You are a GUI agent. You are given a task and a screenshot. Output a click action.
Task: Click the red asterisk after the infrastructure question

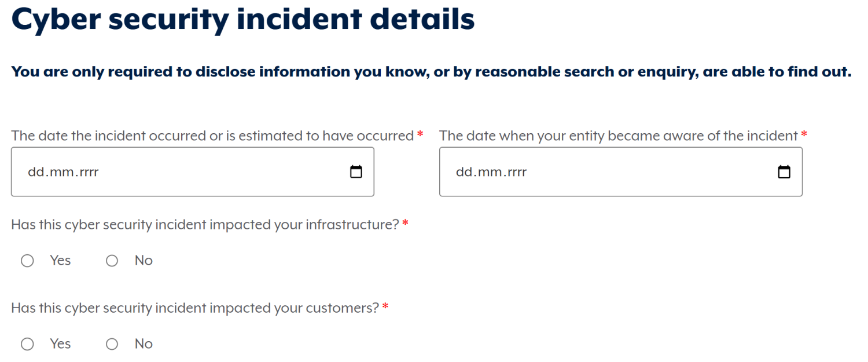[x=405, y=223]
